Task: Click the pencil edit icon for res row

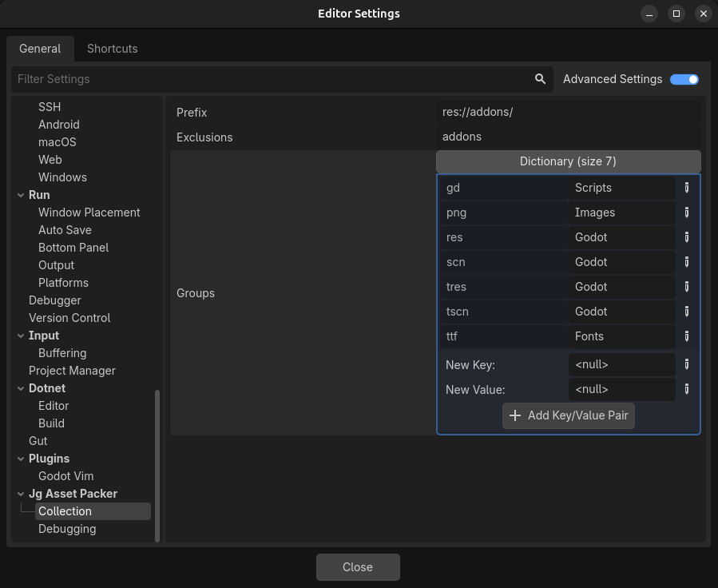Action: (687, 237)
